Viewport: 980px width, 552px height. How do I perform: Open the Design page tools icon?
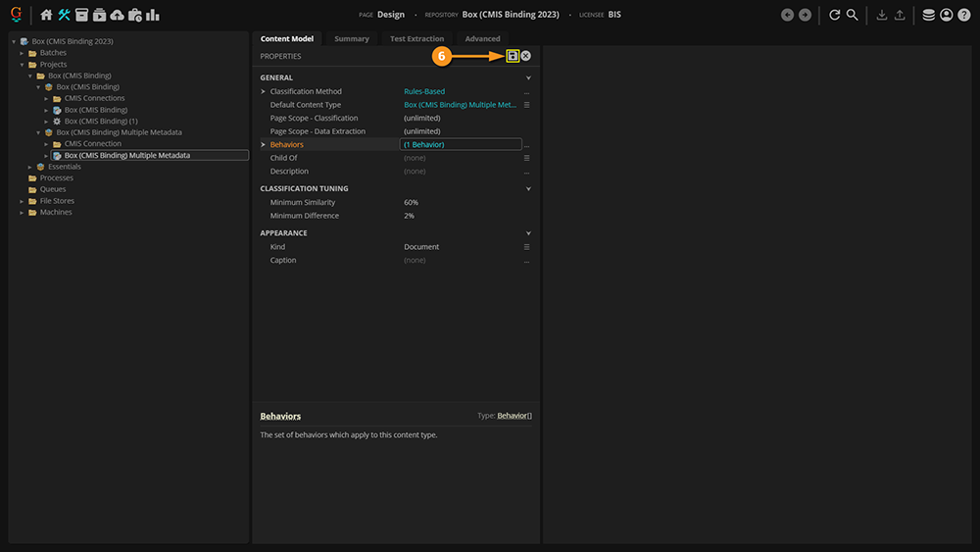(65, 15)
